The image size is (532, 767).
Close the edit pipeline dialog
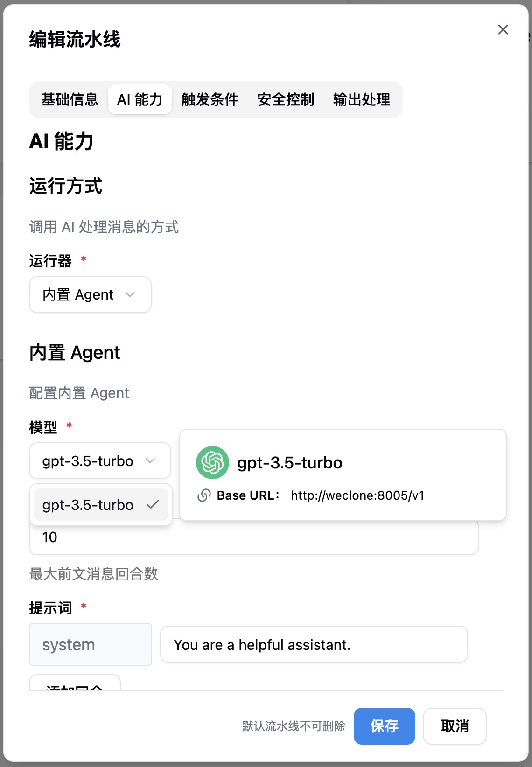[x=503, y=30]
